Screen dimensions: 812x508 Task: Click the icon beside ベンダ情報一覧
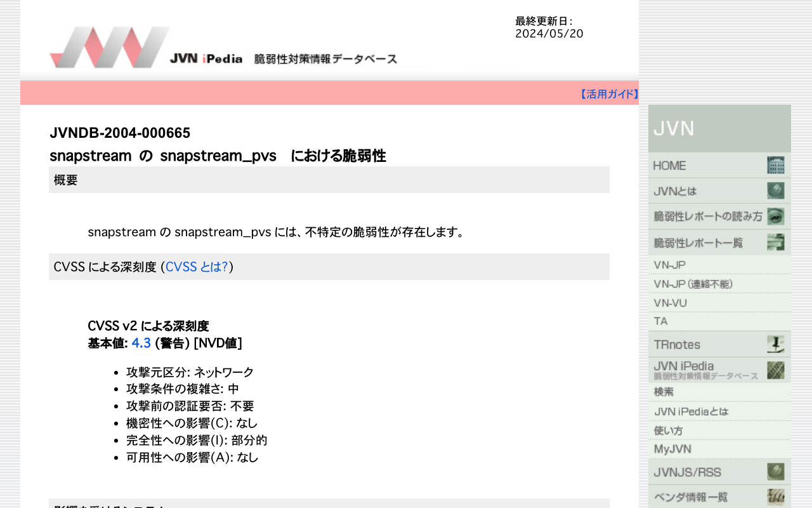click(x=775, y=497)
